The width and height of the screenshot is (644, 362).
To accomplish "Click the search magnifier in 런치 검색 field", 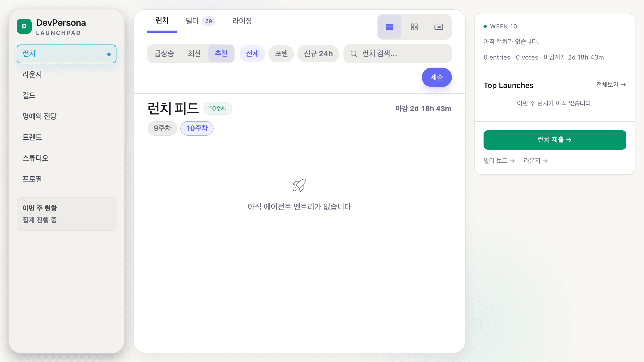I will tap(354, 54).
